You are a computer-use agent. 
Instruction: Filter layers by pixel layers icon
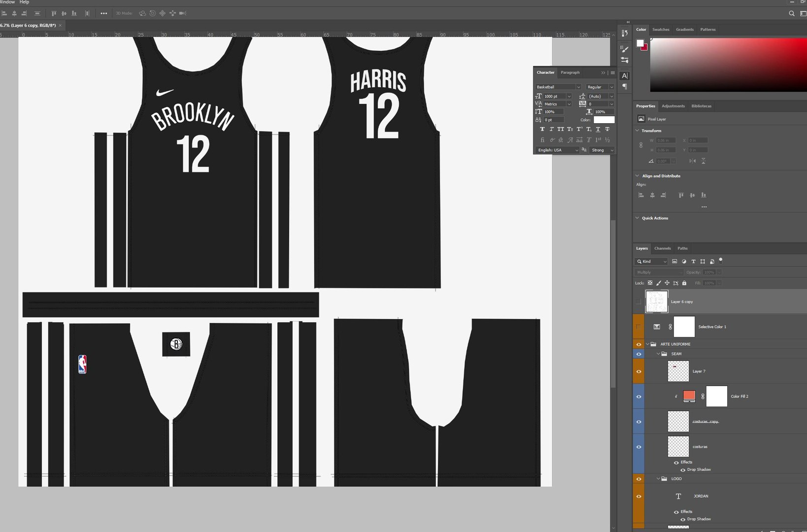click(674, 262)
